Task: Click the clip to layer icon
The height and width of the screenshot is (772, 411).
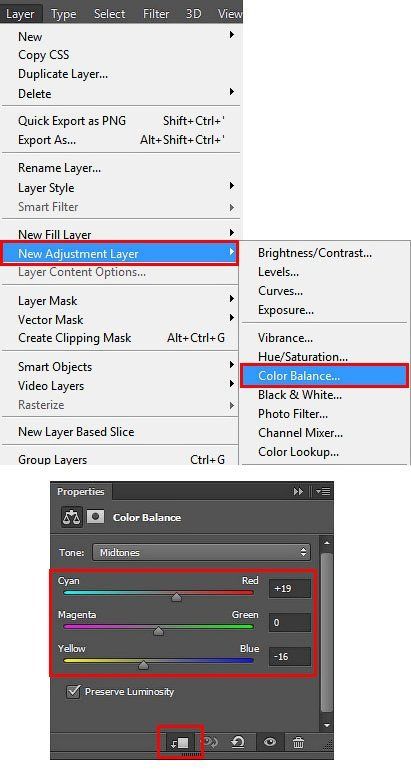Action: tap(180, 742)
